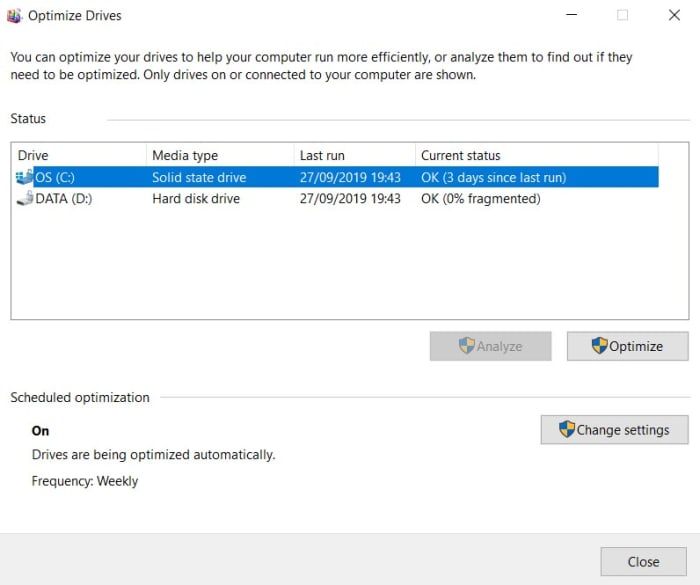Click the shield icon on Analyze button
Screen dimensions: 700x585
[466, 346]
